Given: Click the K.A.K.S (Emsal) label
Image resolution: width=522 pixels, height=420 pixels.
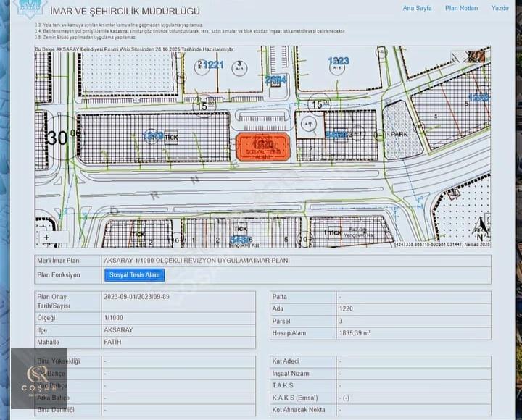Looking at the screenshot, I should pyautogui.click(x=295, y=398).
